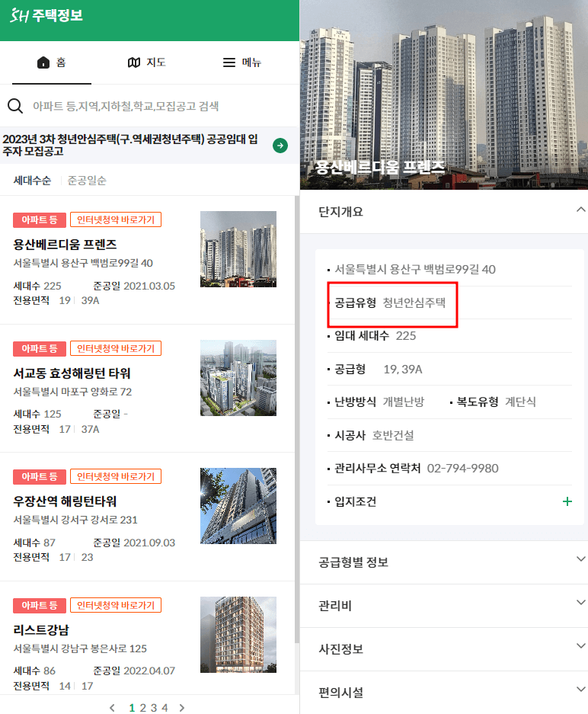Open the 서교동 효성해링턴 타워 listing title
This screenshot has height=714, width=588.
[72, 373]
